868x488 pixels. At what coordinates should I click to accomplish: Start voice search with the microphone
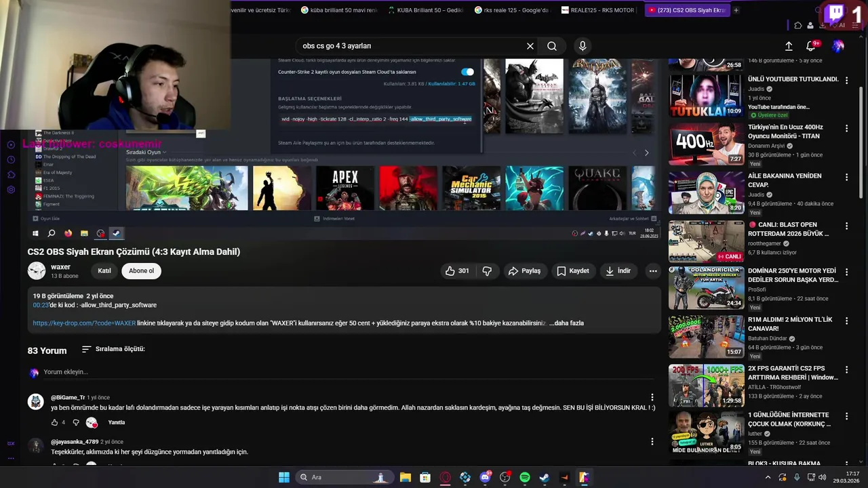coord(583,46)
